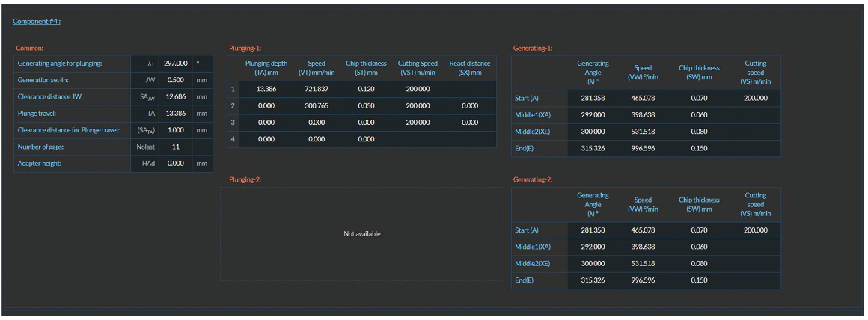Click the 'Clearance distance JW:' label
The height and width of the screenshot is (320, 868).
49,96
